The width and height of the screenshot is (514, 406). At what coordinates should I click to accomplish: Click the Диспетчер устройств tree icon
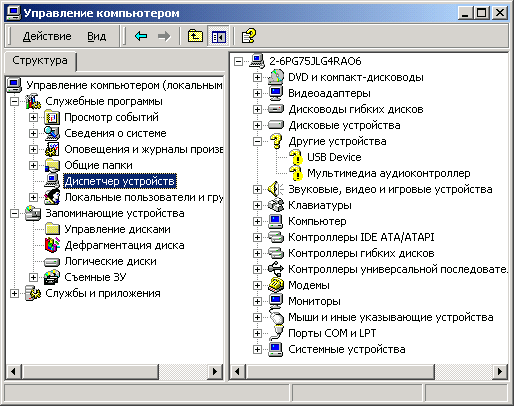pos(52,181)
